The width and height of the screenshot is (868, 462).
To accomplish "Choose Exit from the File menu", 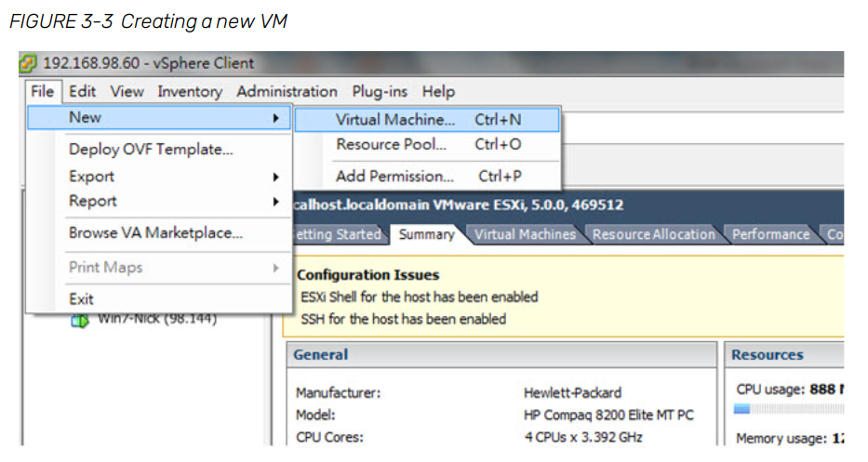I will (81, 299).
